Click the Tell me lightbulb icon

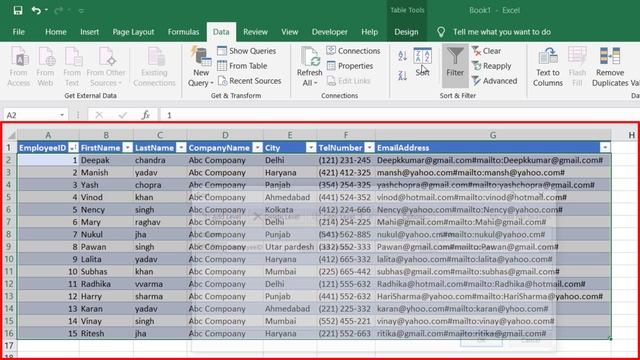click(441, 32)
